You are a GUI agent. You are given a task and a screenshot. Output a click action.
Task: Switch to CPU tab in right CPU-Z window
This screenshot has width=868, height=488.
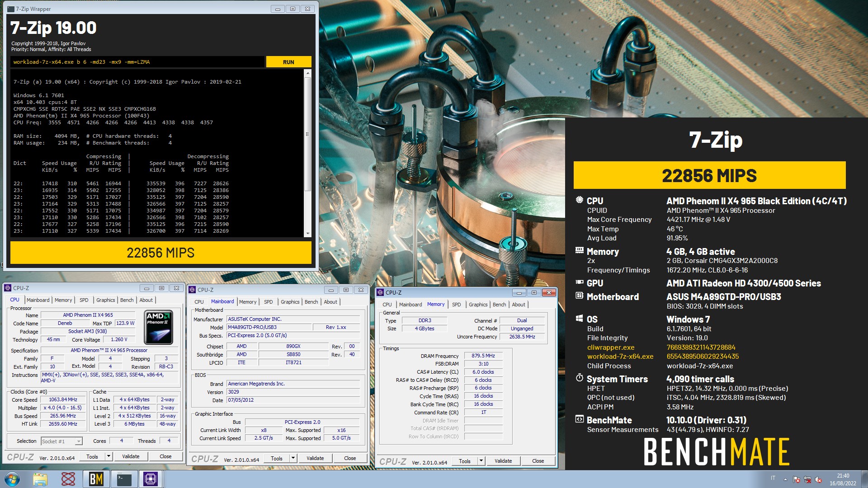click(x=387, y=305)
